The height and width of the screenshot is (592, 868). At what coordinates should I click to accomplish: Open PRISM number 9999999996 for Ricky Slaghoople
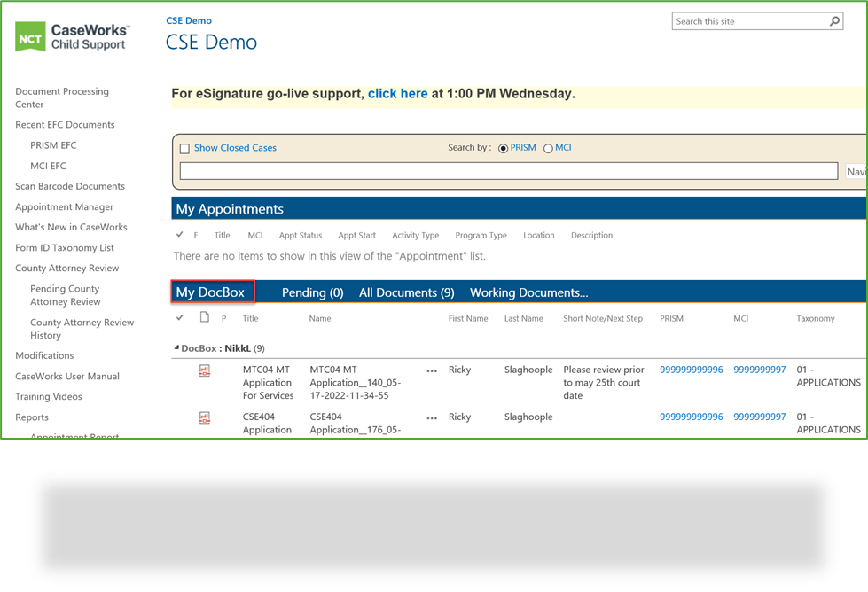691,370
